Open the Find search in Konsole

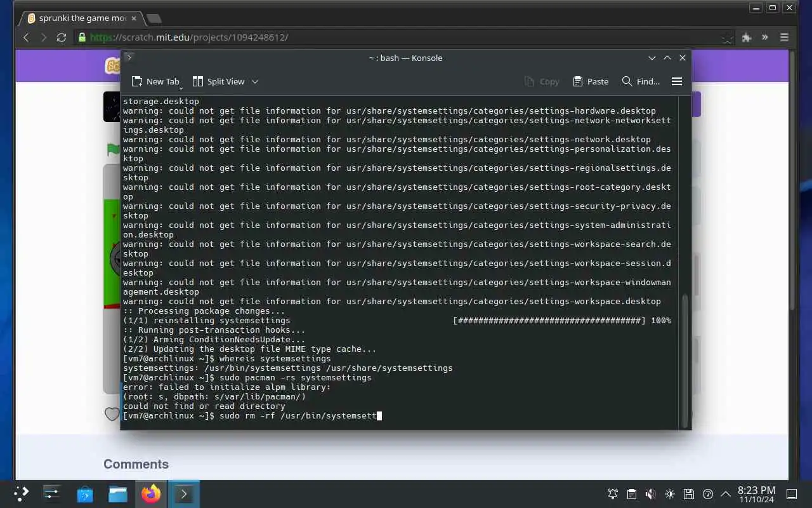click(641, 81)
